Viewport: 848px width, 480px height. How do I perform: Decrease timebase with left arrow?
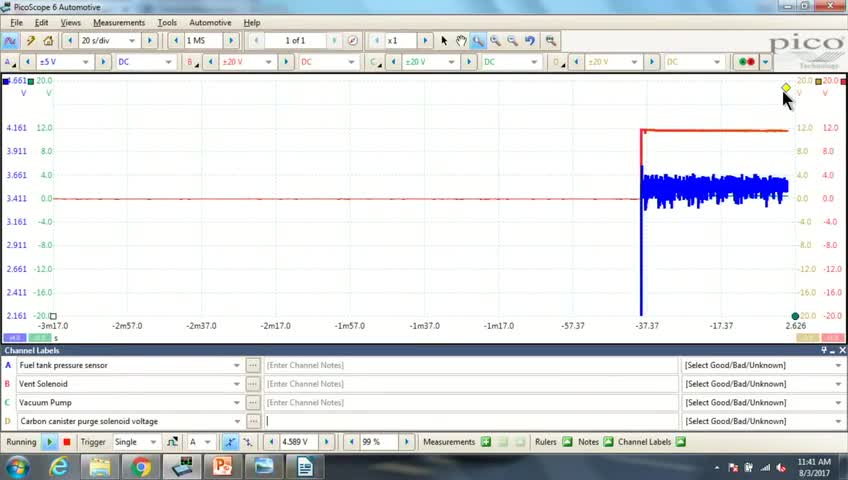[x=70, y=41]
